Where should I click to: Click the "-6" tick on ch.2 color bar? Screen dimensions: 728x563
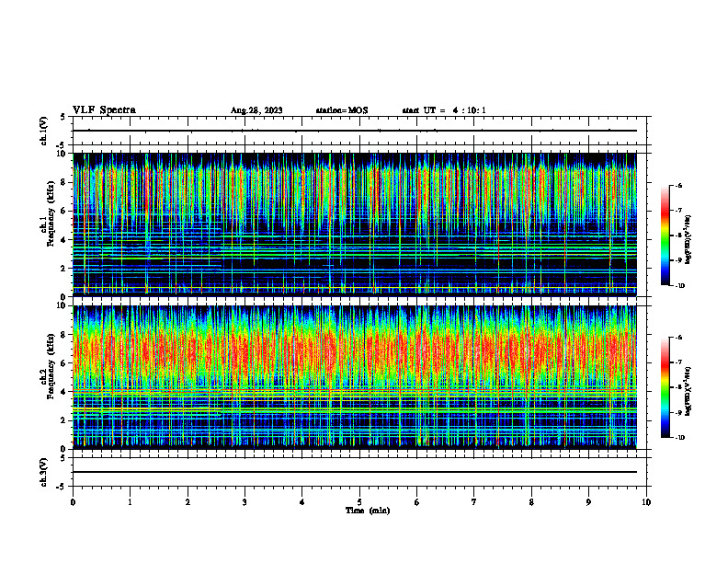[x=678, y=338]
